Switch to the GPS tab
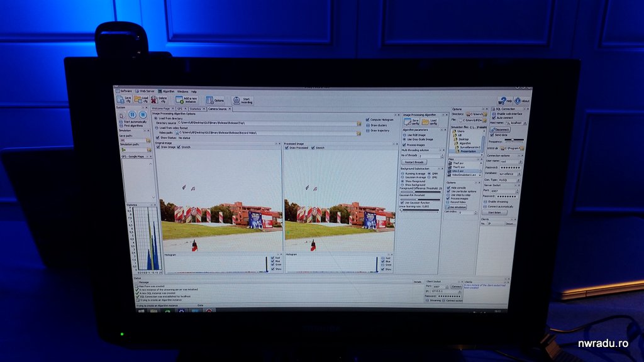 (181, 109)
